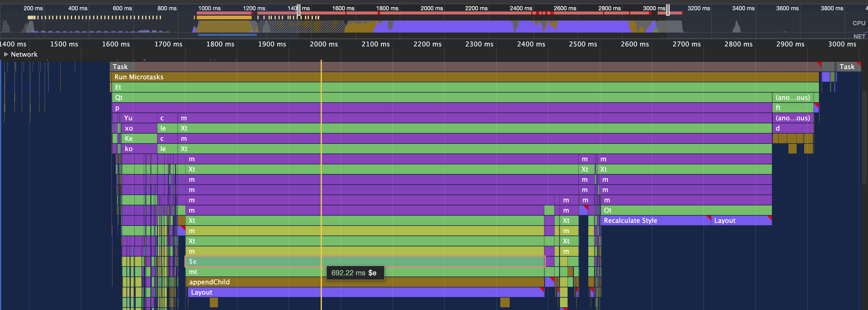Screen dimensions: 868x310
Task: Select the Ke function block
Action: click(139, 139)
